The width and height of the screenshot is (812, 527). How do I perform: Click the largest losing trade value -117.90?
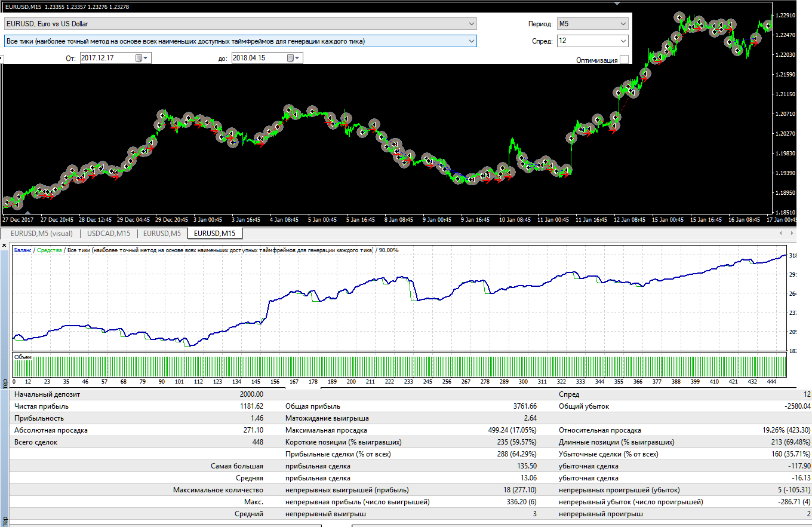[799, 466]
